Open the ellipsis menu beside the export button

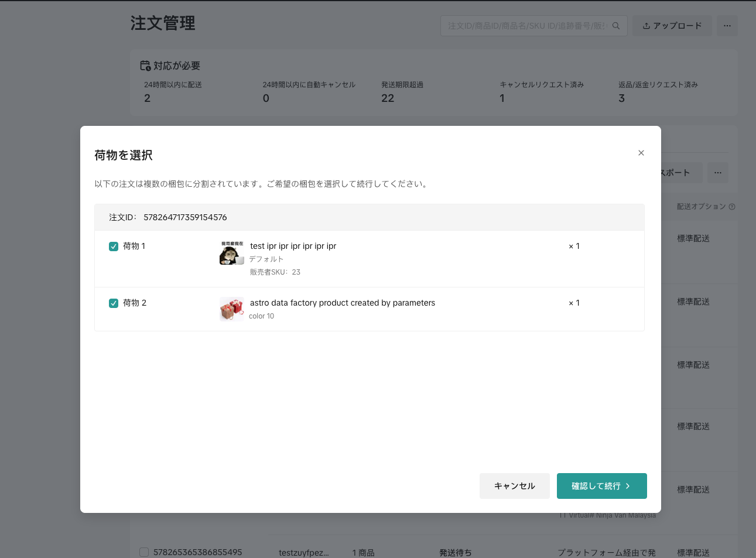point(718,173)
